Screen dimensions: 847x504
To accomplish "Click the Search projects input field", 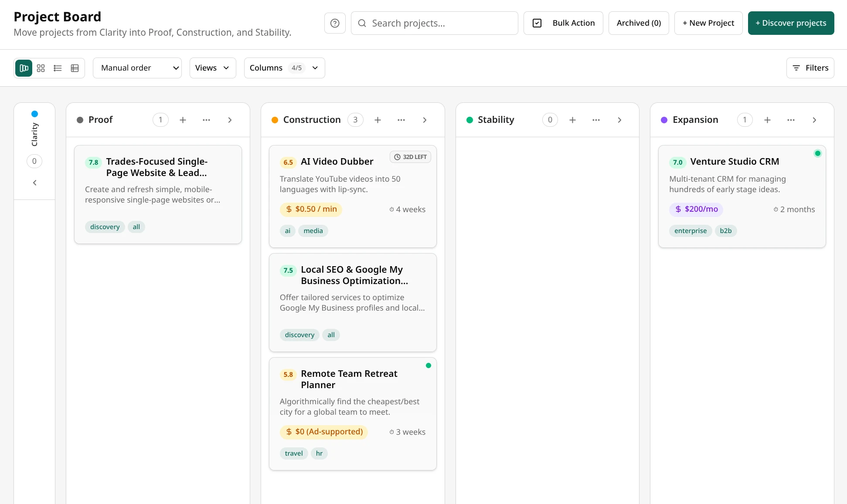I will 434,23.
